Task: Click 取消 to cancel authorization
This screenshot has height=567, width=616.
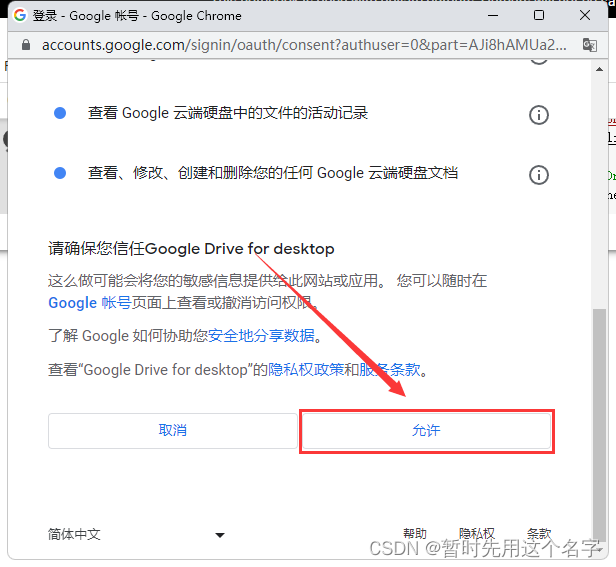Action: [172, 431]
